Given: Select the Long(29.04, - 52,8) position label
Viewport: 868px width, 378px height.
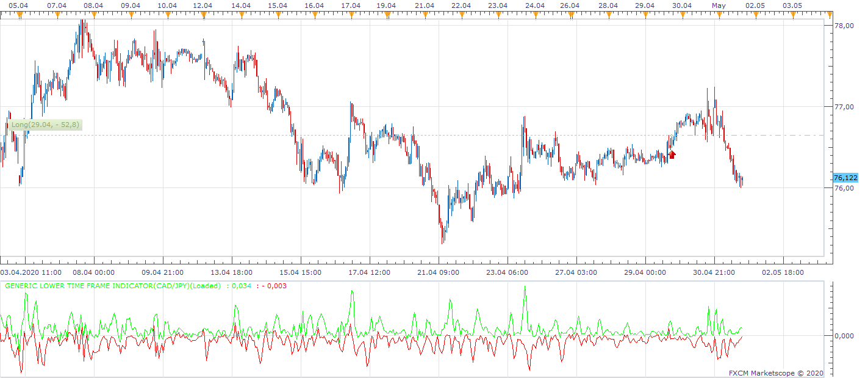Looking at the screenshot, I should (46, 125).
